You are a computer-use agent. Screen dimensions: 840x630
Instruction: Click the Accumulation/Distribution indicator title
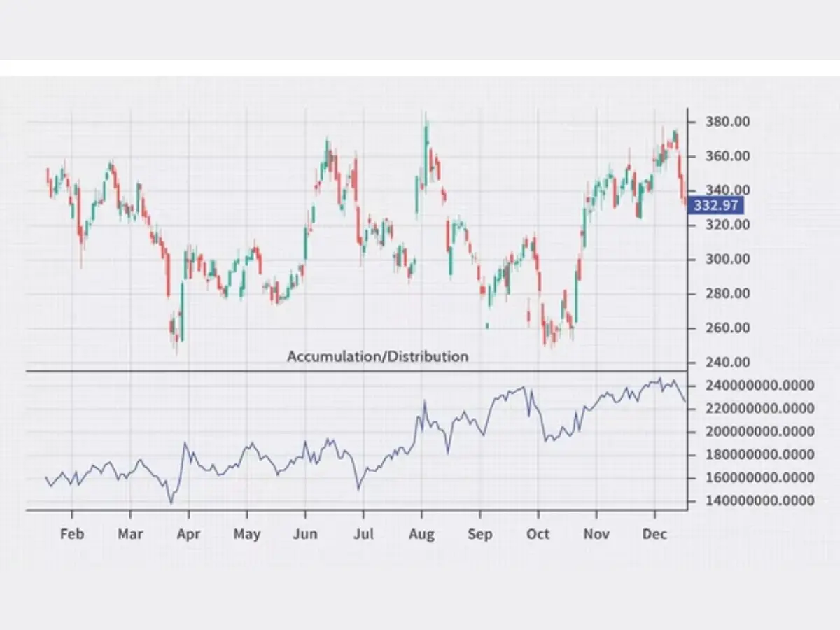click(x=377, y=356)
